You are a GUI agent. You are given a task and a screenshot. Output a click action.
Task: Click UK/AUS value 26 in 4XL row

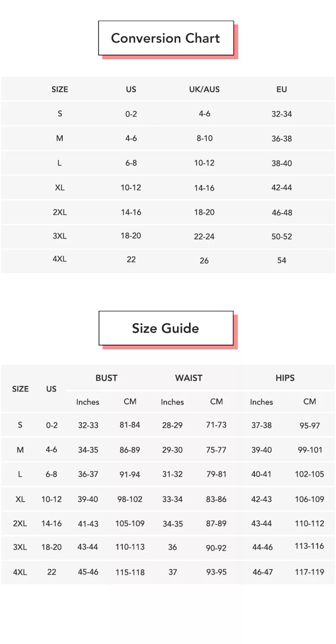pos(204,261)
